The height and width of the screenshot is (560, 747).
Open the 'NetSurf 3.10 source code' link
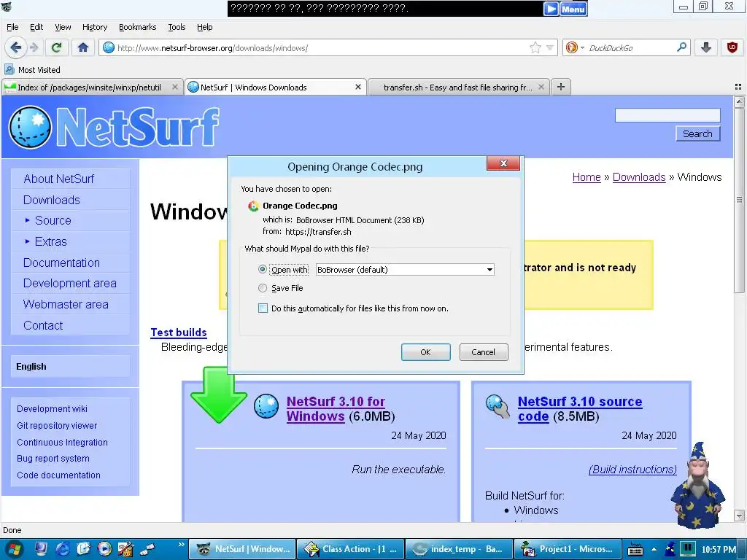tap(580, 408)
